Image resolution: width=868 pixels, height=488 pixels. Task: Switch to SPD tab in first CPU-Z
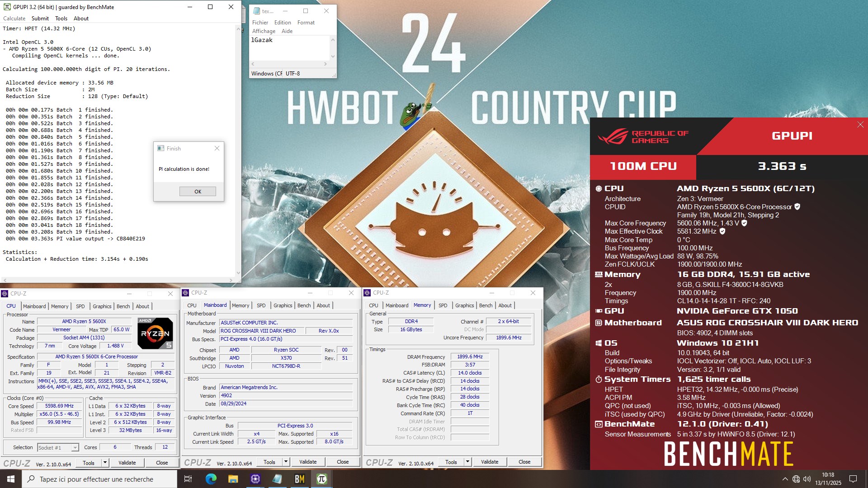[80, 306]
